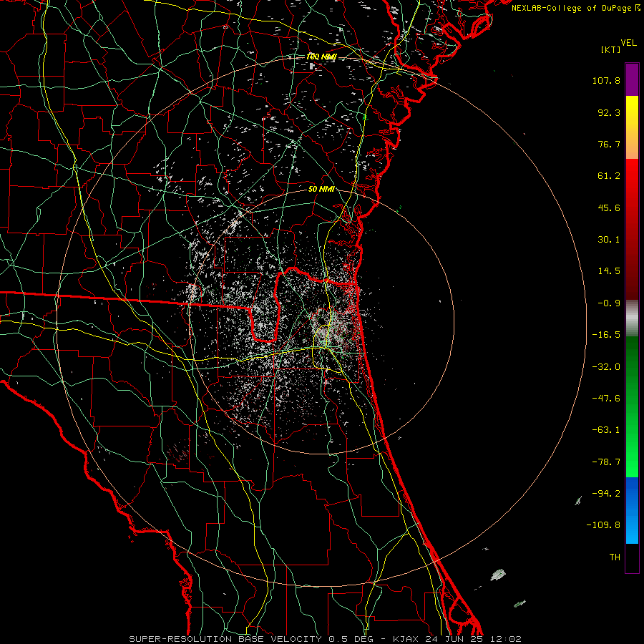The height and width of the screenshot is (644, 644).
Task: Click the VEL legend heading
Action: pos(628,42)
